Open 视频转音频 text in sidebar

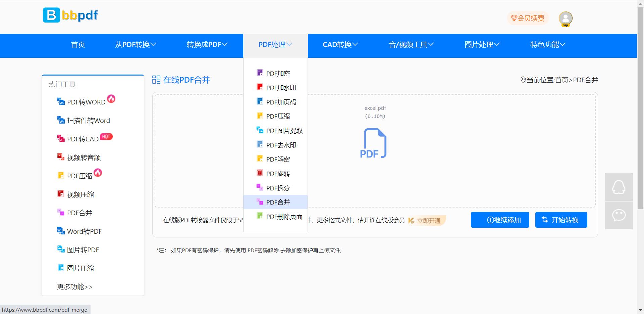[x=84, y=158]
